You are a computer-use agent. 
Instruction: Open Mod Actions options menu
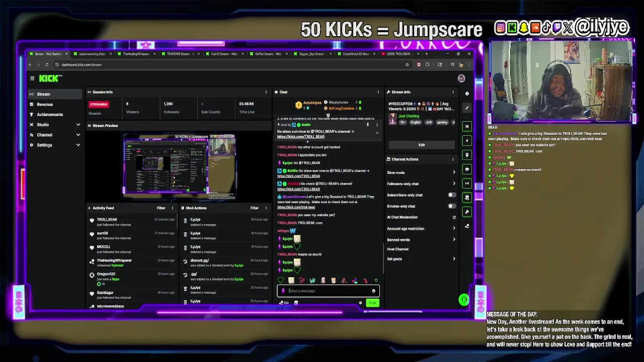[266, 208]
